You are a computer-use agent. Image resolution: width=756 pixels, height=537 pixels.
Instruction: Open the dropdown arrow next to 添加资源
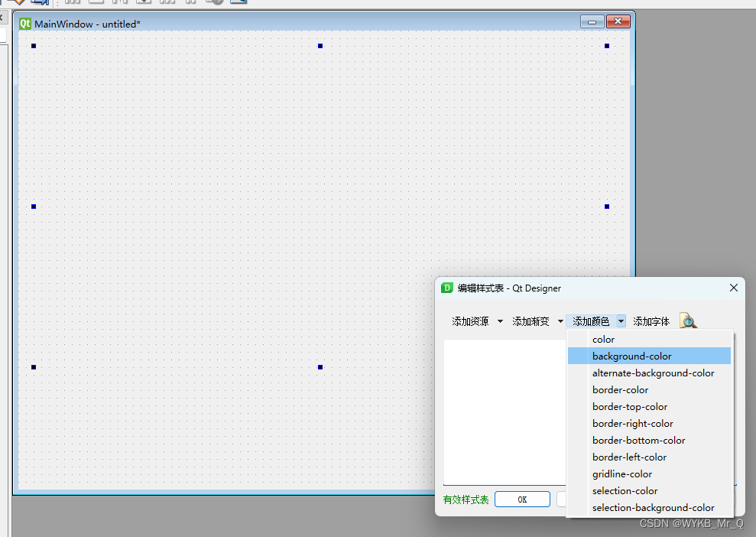point(500,321)
